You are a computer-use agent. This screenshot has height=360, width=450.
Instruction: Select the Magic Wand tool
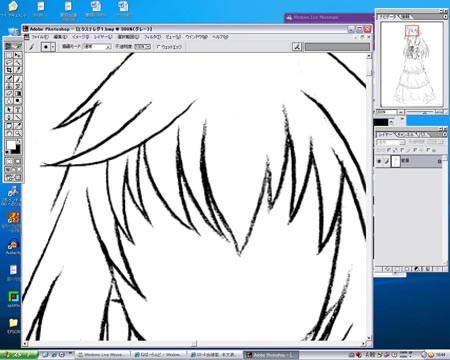18,62
